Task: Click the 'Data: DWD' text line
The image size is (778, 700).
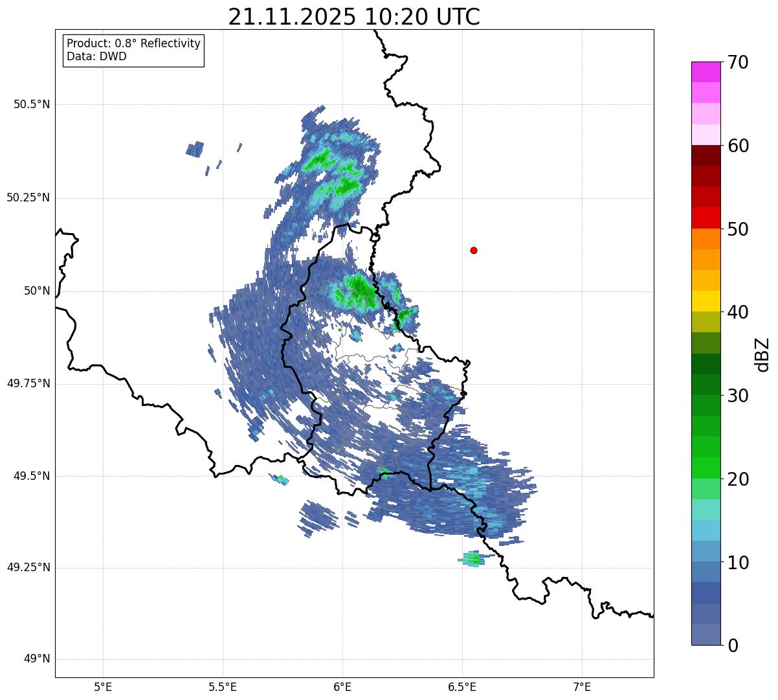Action: (97, 56)
